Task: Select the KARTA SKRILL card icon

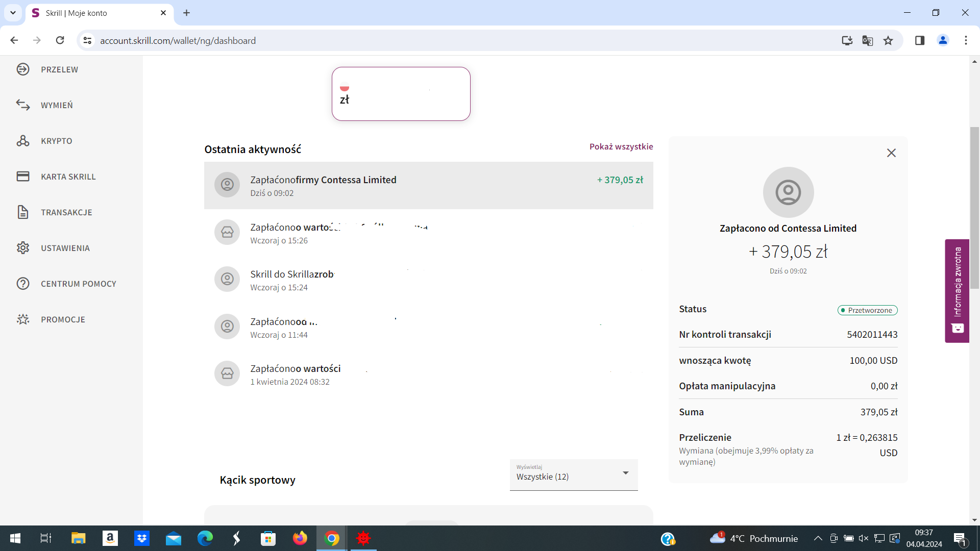Action: click(23, 177)
